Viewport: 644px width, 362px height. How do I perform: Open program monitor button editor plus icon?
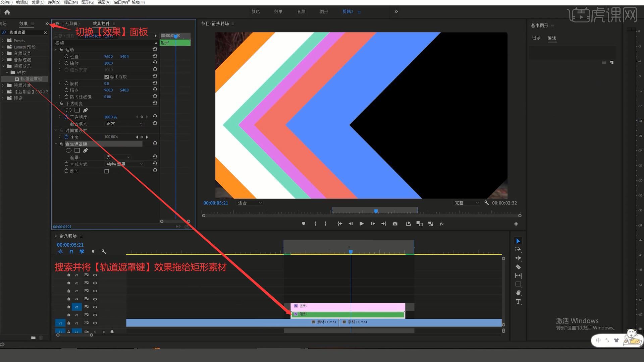[x=516, y=224]
